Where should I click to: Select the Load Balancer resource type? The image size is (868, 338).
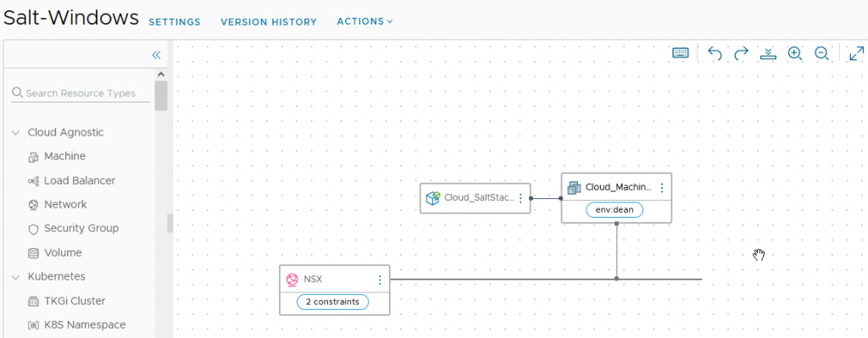click(80, 180)
